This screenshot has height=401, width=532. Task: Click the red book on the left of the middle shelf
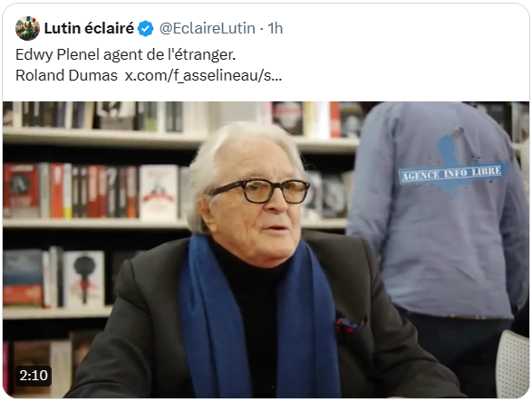click(21, 190)
